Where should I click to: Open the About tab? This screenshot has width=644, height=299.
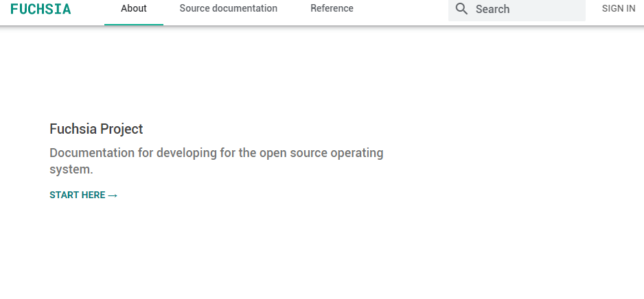click(x=133, y=9)
